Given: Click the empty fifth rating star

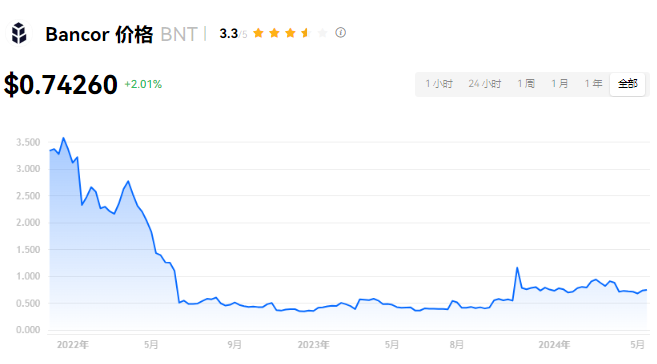Looking at the screenshot, I should [x=322, y=33].
